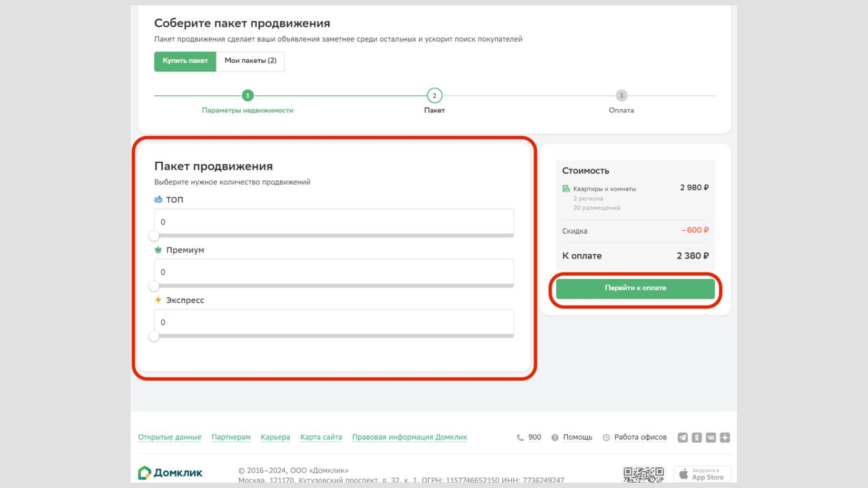Click the Партнерам footer link

[231, 437]
